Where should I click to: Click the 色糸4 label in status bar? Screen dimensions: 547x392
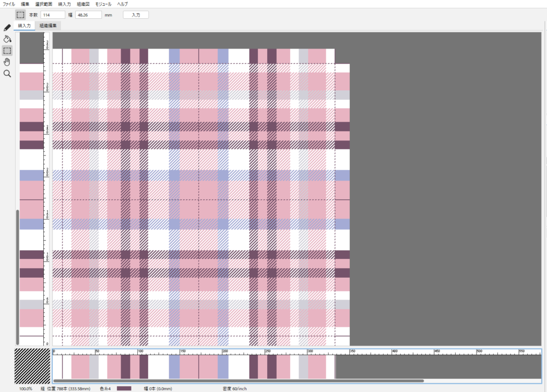pyautogui.click(x=105, y=388)
